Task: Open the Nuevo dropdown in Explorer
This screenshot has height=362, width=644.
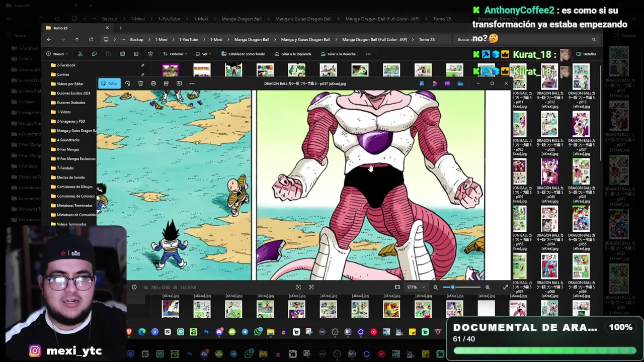Action: (x=57, y=54)
